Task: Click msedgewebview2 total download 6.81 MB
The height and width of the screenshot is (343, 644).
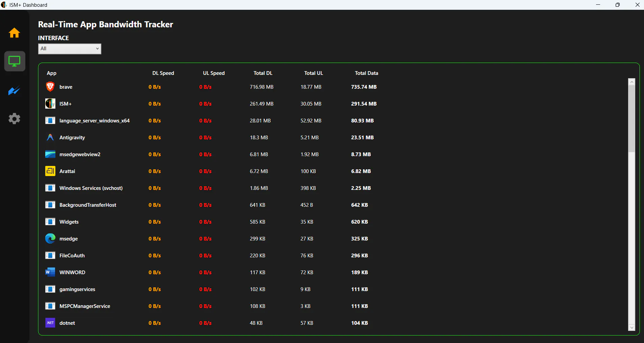Action: point(259,154)
